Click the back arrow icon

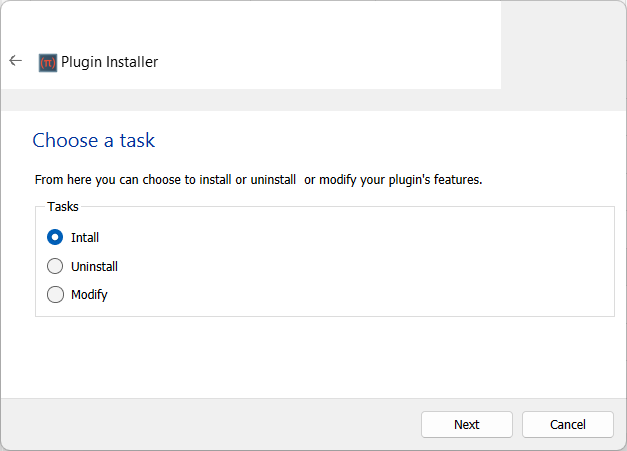pos(15,61)
